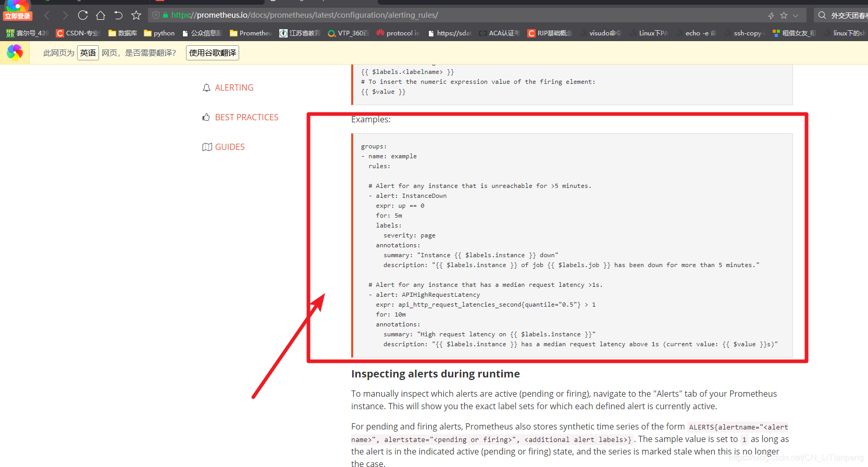This screenshot has width=868, height=467.
Task: Click the search magnifier icon
Action: tap(822, 16)
